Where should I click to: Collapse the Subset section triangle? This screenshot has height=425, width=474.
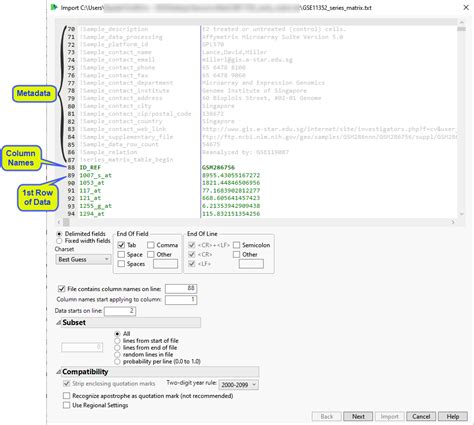tap(58, 323)
